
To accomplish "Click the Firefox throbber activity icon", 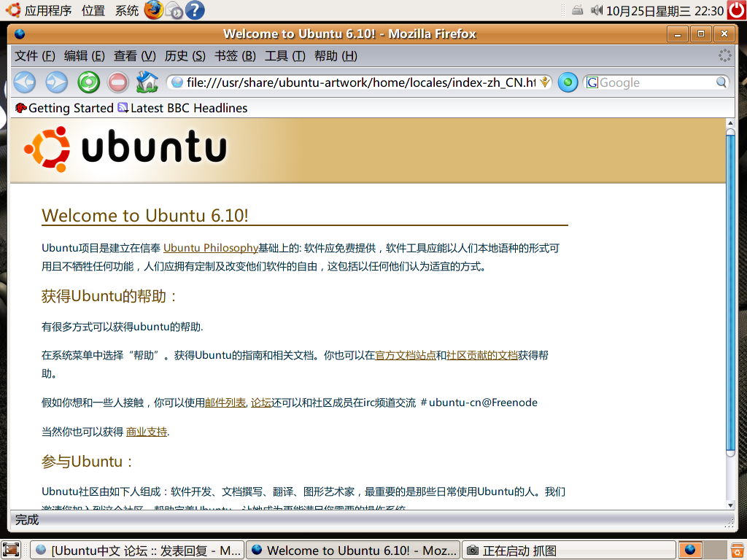I will 724,55.
